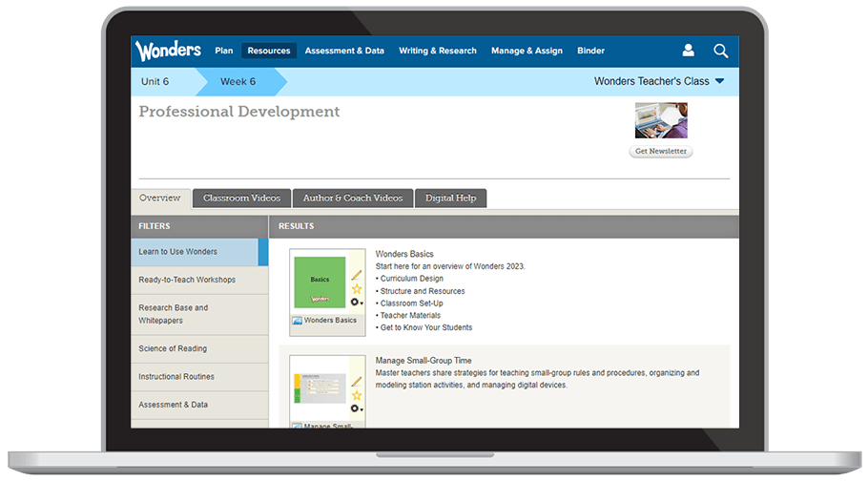Click the Wonders Basics label under thumbnail

[x=330, y=321]
